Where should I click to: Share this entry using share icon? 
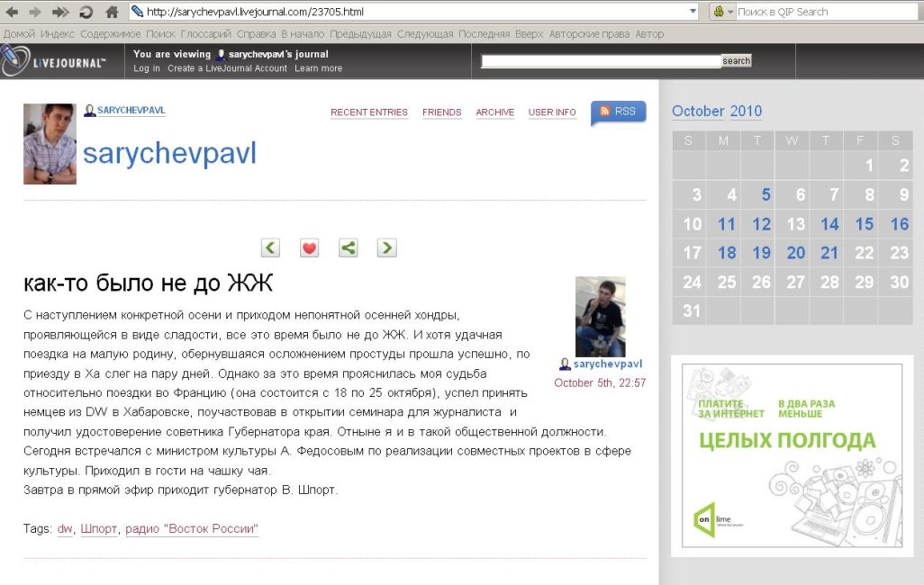(x=348, y=247)
